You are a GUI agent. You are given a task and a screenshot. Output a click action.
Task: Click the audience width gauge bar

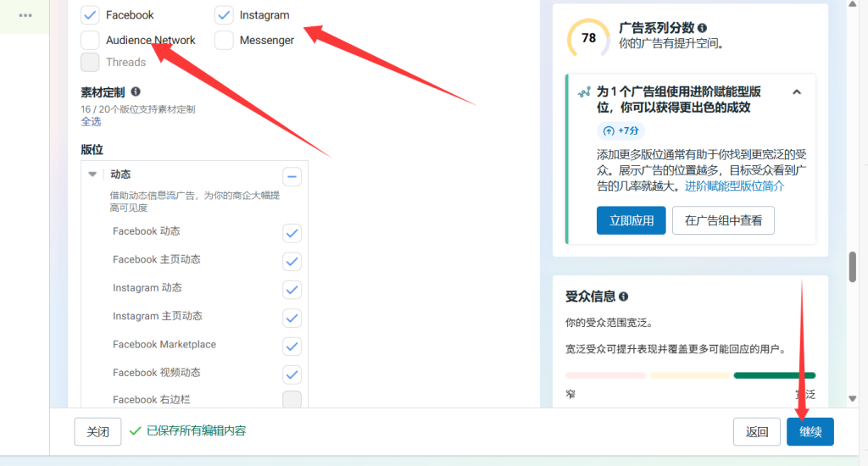pos(690,375)
